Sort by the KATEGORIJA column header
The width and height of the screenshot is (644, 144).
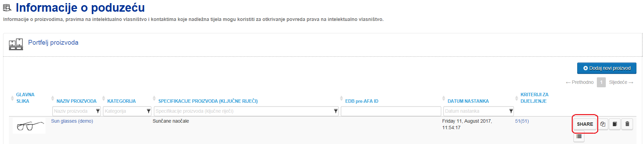122,101
